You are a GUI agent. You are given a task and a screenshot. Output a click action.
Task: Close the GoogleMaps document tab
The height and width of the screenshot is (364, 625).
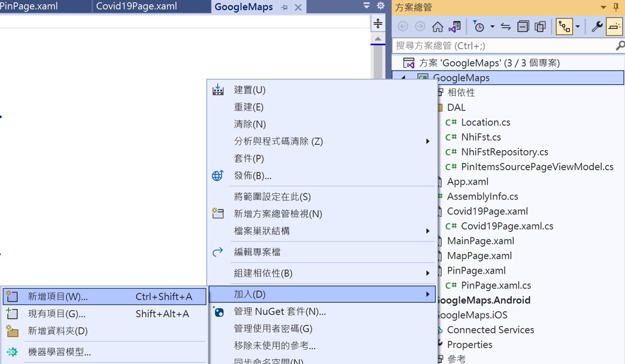298,7
